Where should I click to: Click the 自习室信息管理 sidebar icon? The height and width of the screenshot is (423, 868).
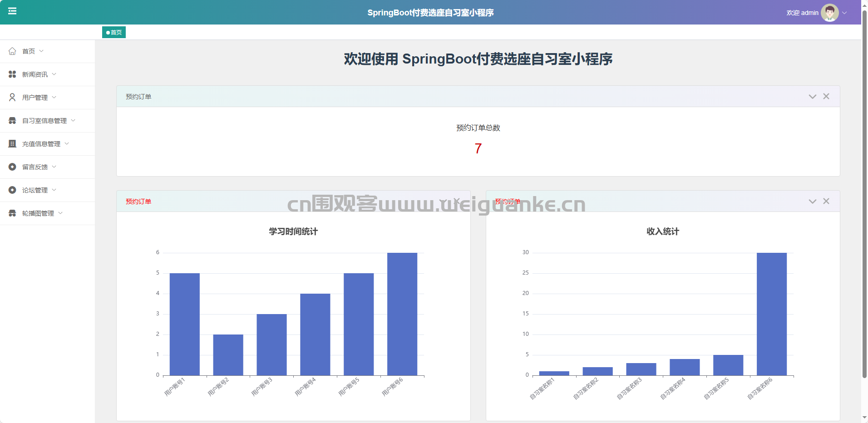[12, 121]
